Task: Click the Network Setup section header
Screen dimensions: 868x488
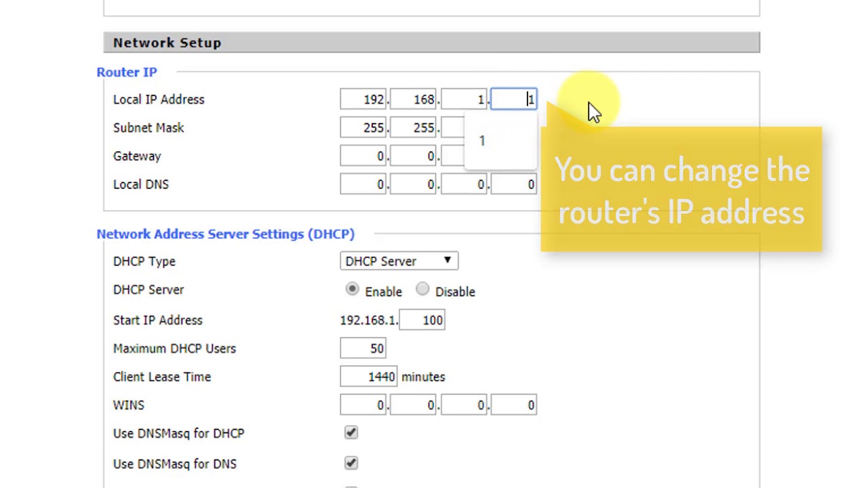Action: coord(431,43)
